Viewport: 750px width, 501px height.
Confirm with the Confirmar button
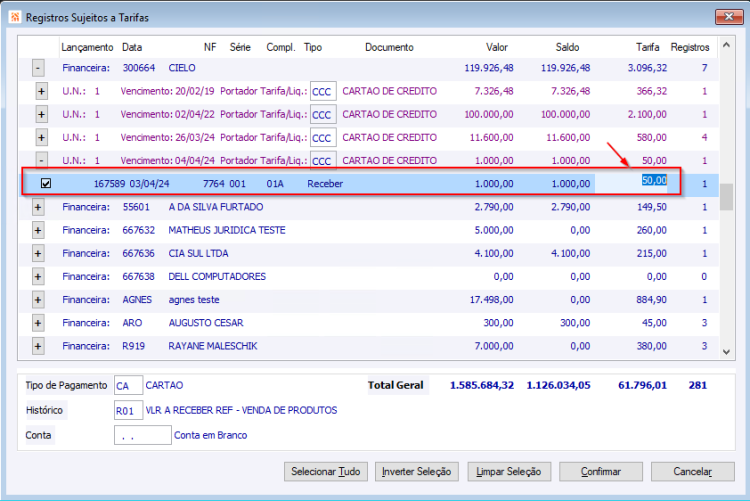[x=601, y=471]
